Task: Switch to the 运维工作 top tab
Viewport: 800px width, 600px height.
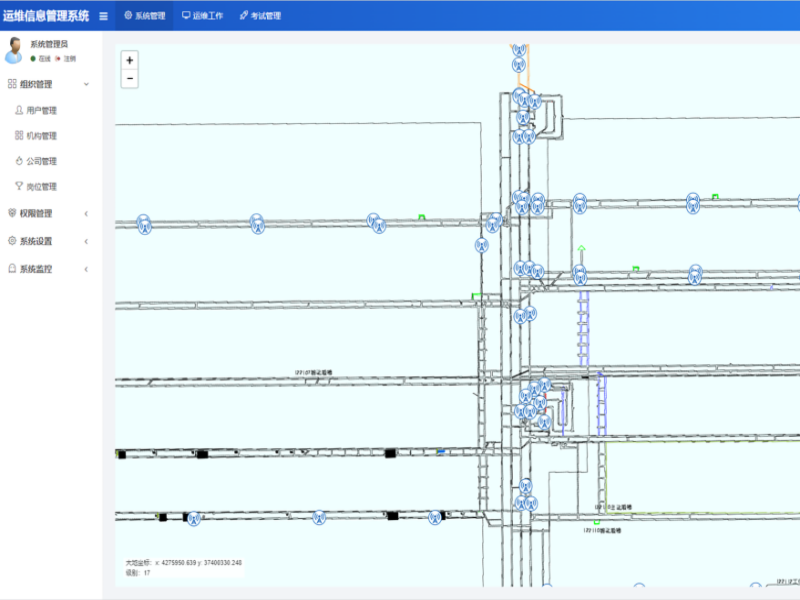Action: pyautogui.click(x=203, y=16)
